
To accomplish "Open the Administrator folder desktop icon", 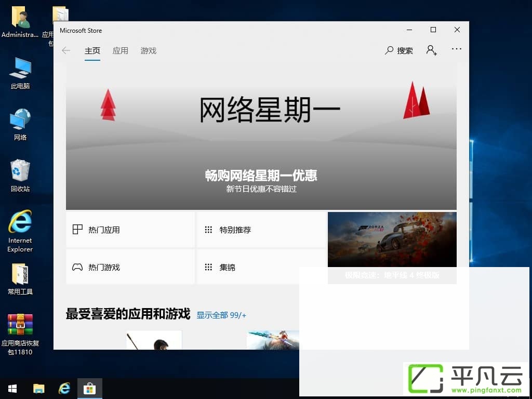I will point(20,22).
